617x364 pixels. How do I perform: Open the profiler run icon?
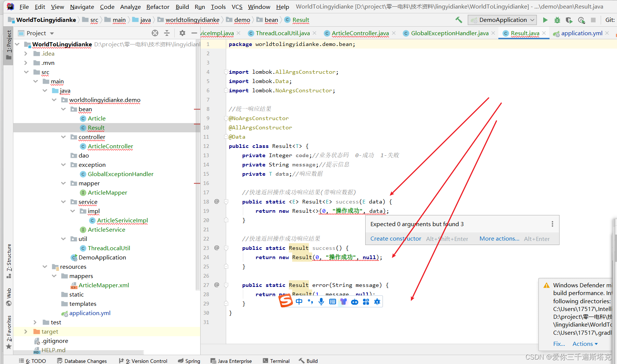tap(581, 20)
